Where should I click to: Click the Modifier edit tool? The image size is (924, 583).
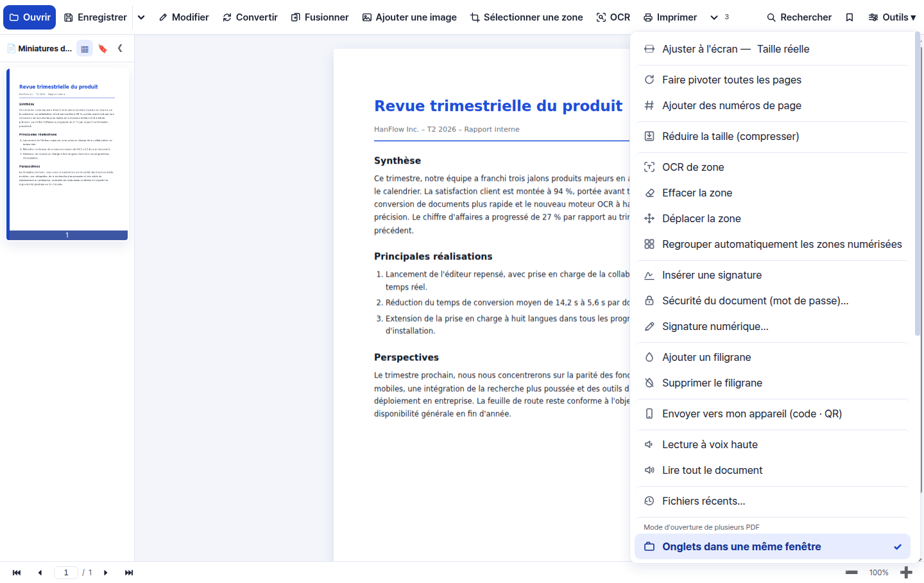pos(184,17)
